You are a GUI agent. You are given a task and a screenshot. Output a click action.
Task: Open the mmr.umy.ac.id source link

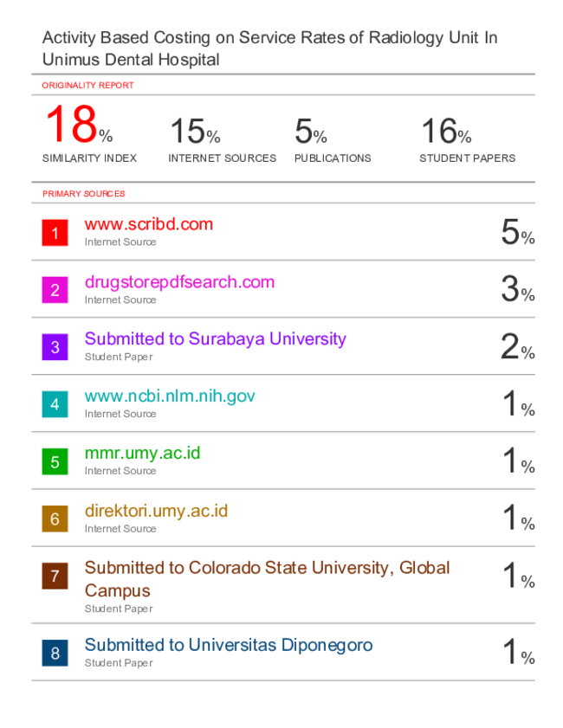pos(142,453)
